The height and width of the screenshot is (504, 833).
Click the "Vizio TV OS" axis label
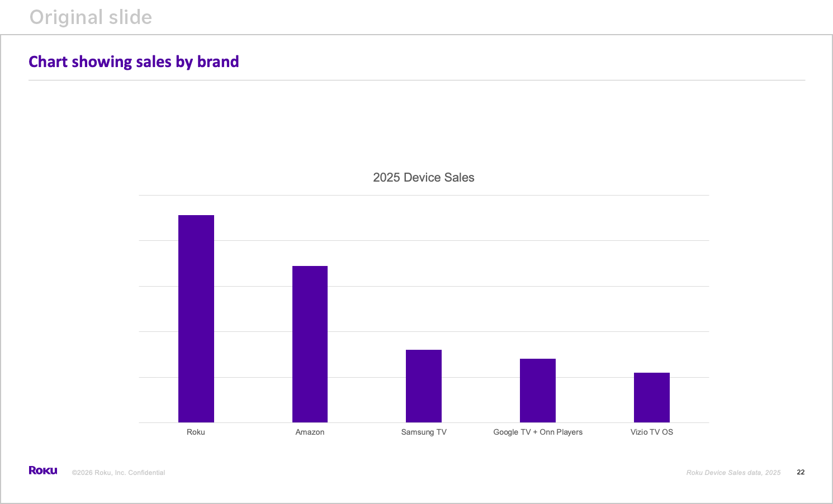tap(652, 432)
